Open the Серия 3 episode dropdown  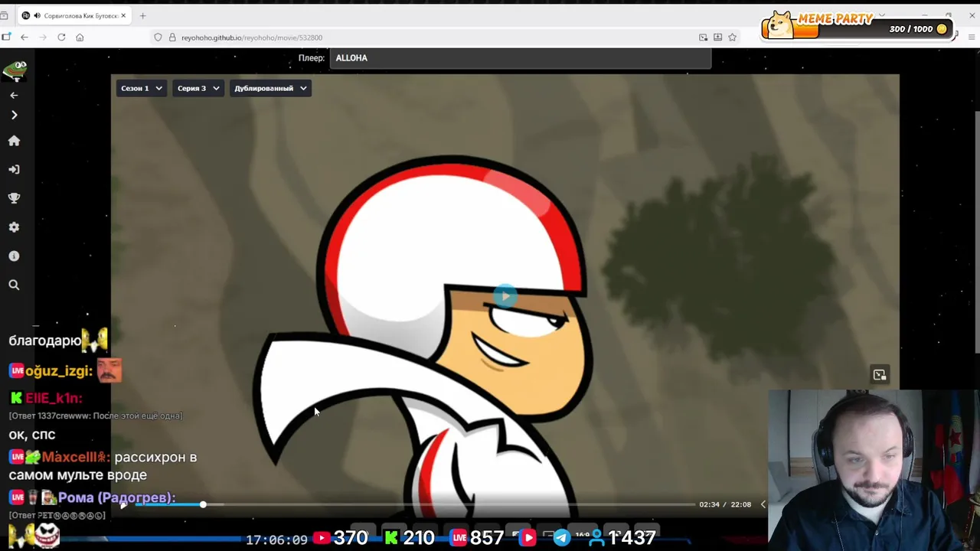click(x=198, y=88)
